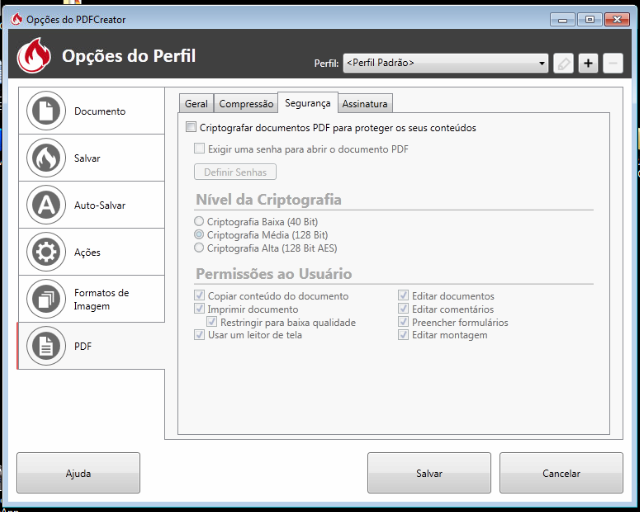This screenshot has height=512, width=640.
Task: Toggle Restringir para baixa qualidade checkbox
Action: coord(211,321)
